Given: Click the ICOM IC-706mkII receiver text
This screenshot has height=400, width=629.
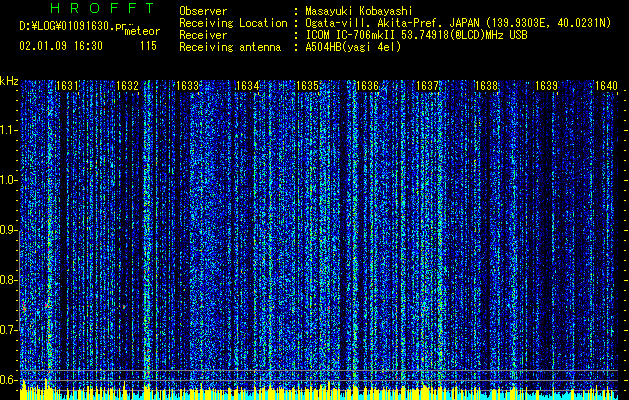Looking at the screenshot, I should [416, 35].
